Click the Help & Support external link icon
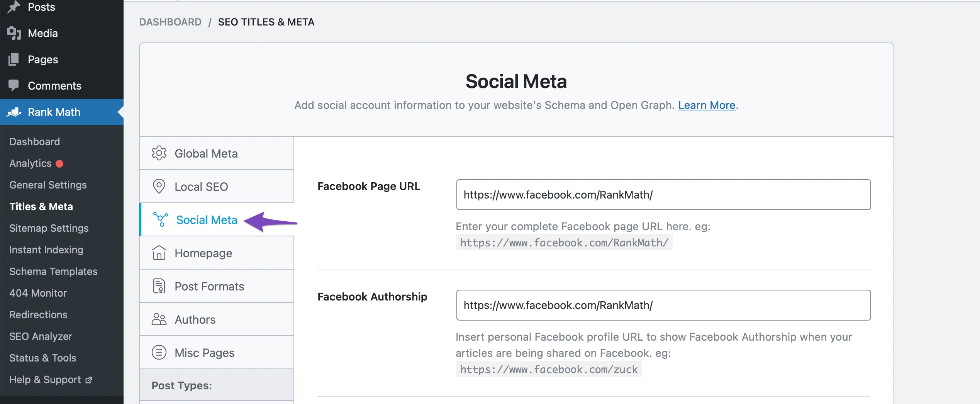Image resolution: width=980 pixels, height=404 pixels. click(x=89, y=380)
